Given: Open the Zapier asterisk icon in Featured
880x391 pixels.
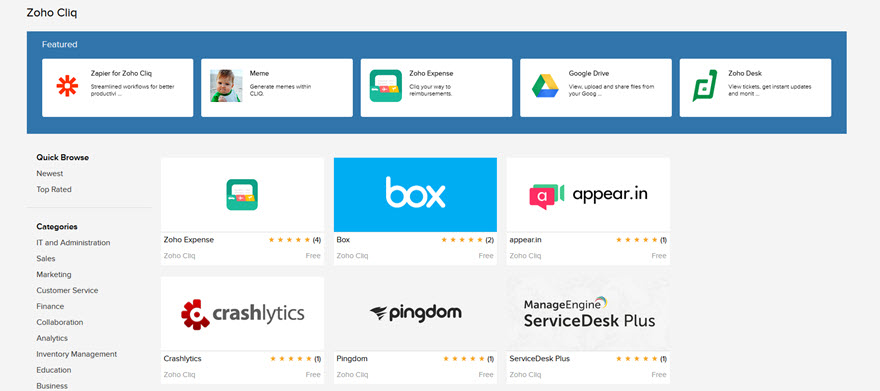Looking at the screenshot, I should click(x=67, y=86).
